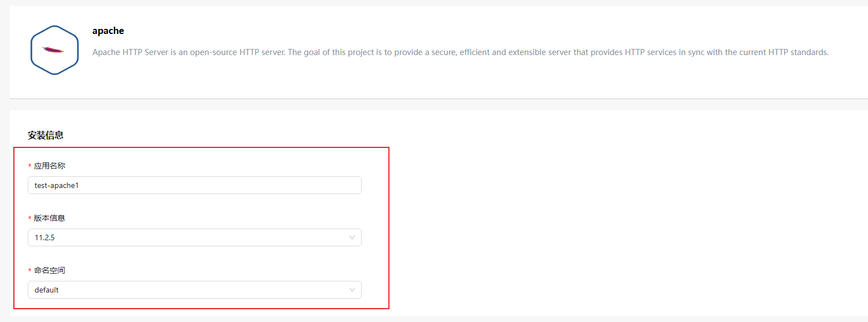The height and width of the screenshot is (322, 868).
Task: Click the chevron arrow in the default dropdown
Action: [x=352, y=290]
